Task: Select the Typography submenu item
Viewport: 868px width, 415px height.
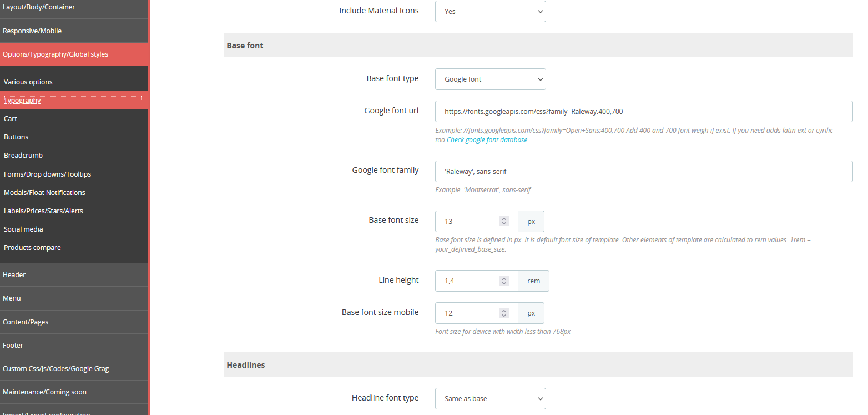Action: click(23, 101)
